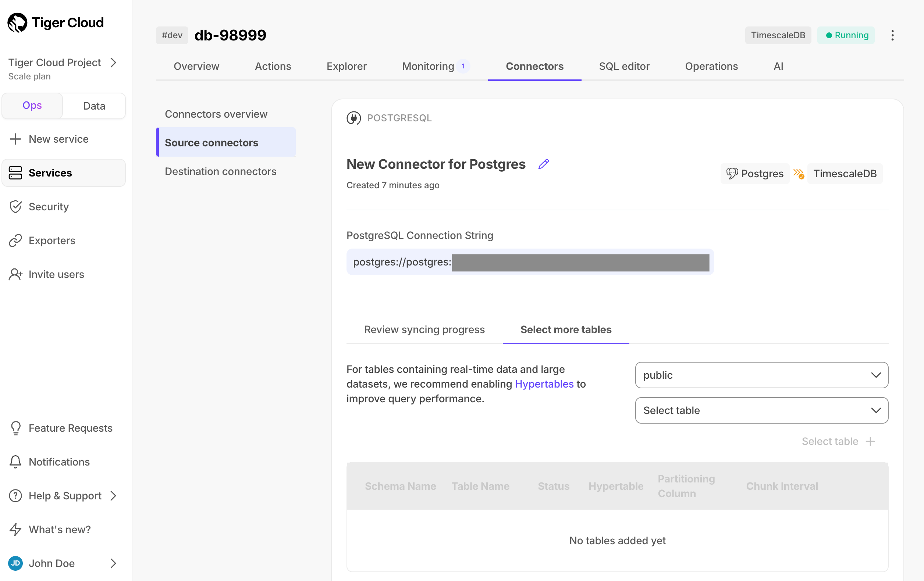
Task: Click the TimescaleDB badge in header
Action: point(778,35)
